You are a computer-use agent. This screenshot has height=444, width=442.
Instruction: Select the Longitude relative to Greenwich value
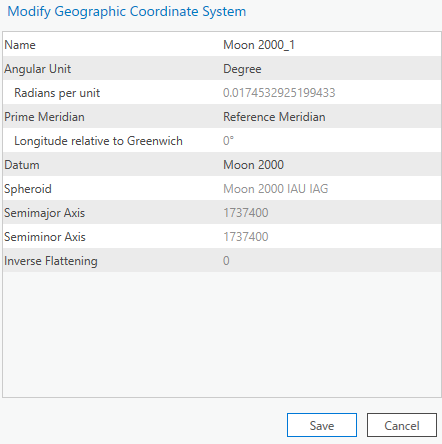tap(228, 141)
